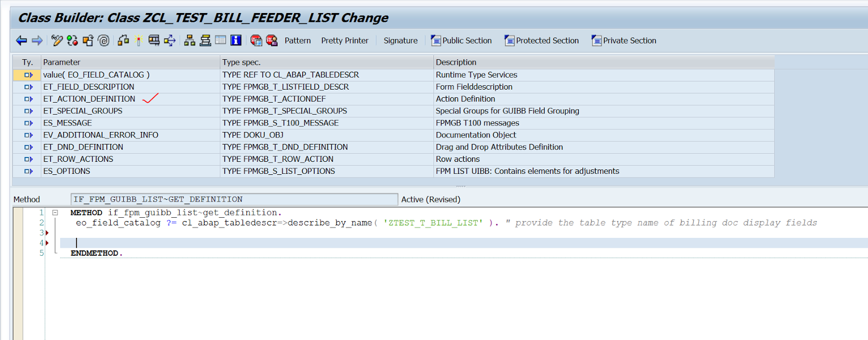
Task: Click the Back arrow icon
Action: coord(22,40)
